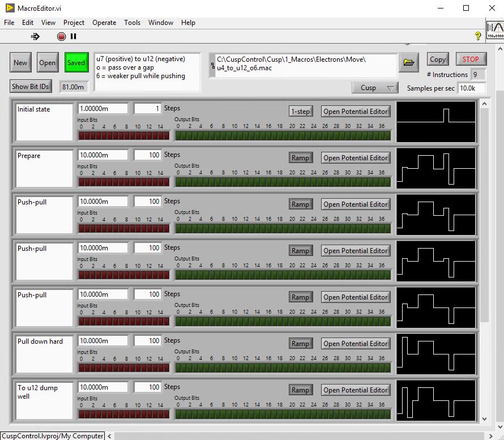Click the Samples per sec input field
504x440 pixels.
(x=471, y=88)
